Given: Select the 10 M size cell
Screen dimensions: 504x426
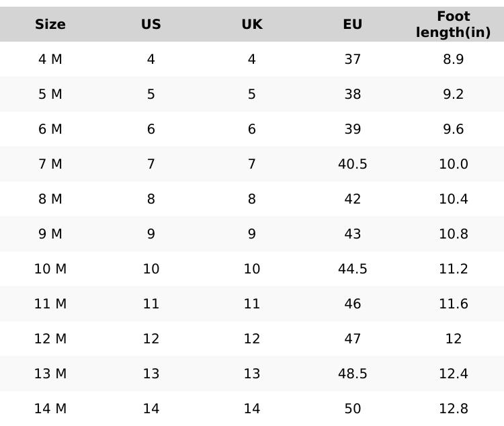Looking at the screenshot, I should (50, 269).
